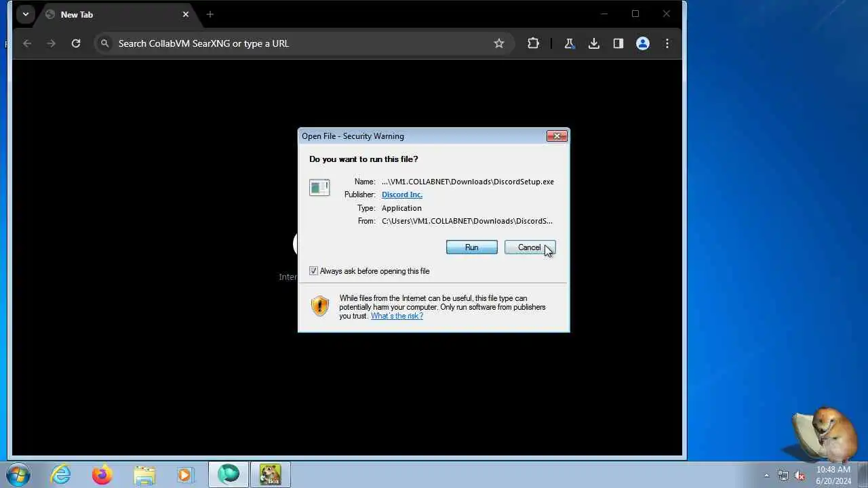Image resolution: width=868 pixels, height=488 pixels.
Task: Launch Internet Explorer from the taskbar
Action: [61, 474]
